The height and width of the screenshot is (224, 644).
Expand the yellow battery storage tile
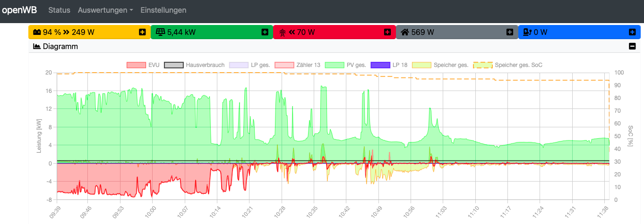142,32
